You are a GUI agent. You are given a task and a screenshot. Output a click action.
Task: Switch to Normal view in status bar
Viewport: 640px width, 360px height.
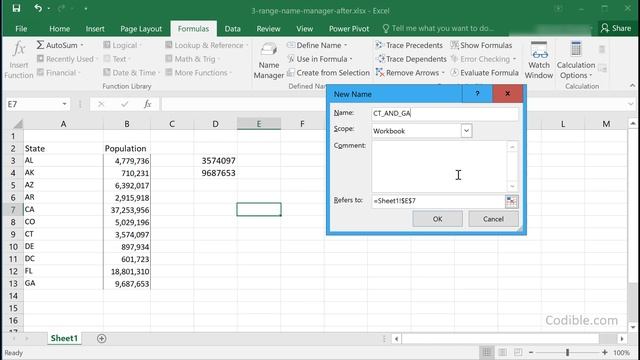pyautogui.click(x=487, y=352)
